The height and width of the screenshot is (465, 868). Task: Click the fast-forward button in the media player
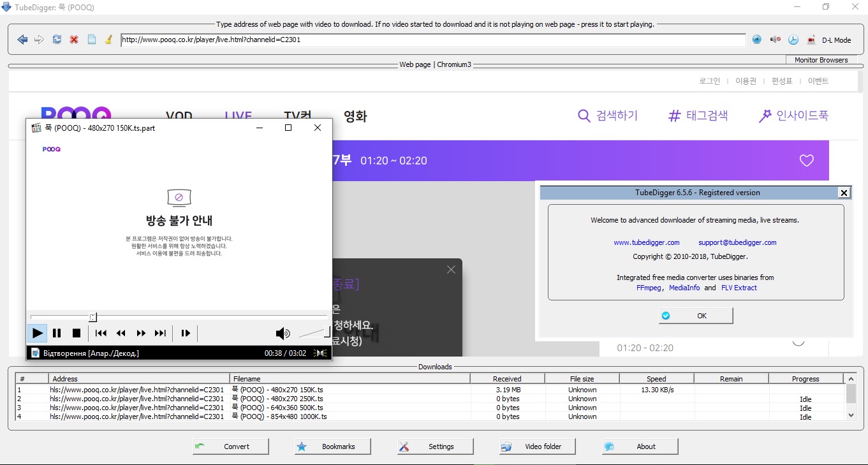(141, 333)
